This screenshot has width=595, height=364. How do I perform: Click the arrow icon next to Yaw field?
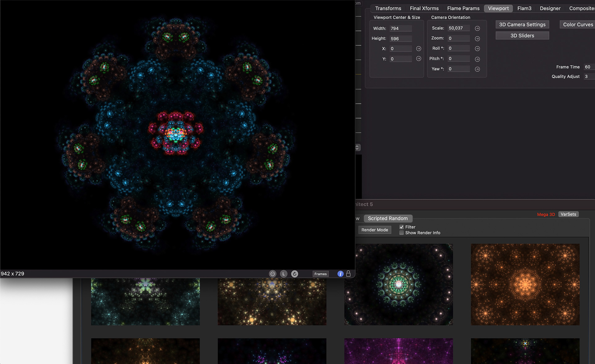(x=478, y=69)
